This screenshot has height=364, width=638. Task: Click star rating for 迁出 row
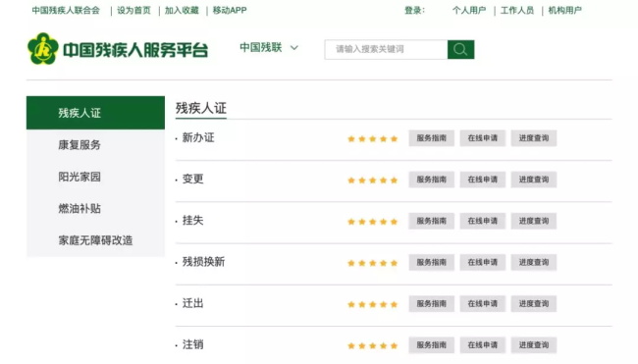click(x=372, y=304)
